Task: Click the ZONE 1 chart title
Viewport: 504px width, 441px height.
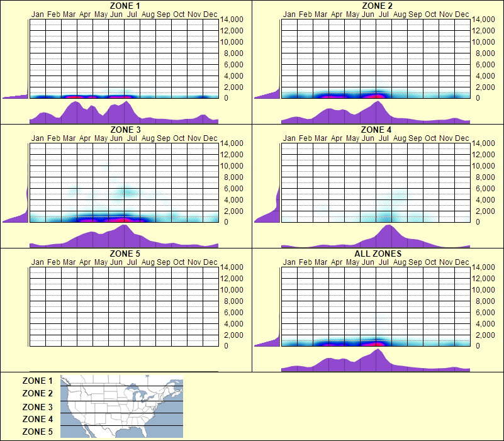Action: (x=125, y=6)
